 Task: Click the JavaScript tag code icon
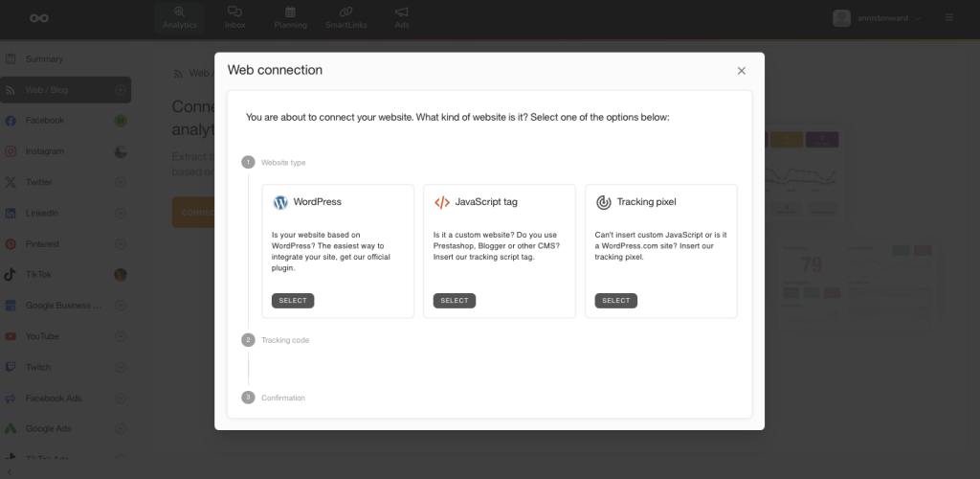click(x=442, y=202)
